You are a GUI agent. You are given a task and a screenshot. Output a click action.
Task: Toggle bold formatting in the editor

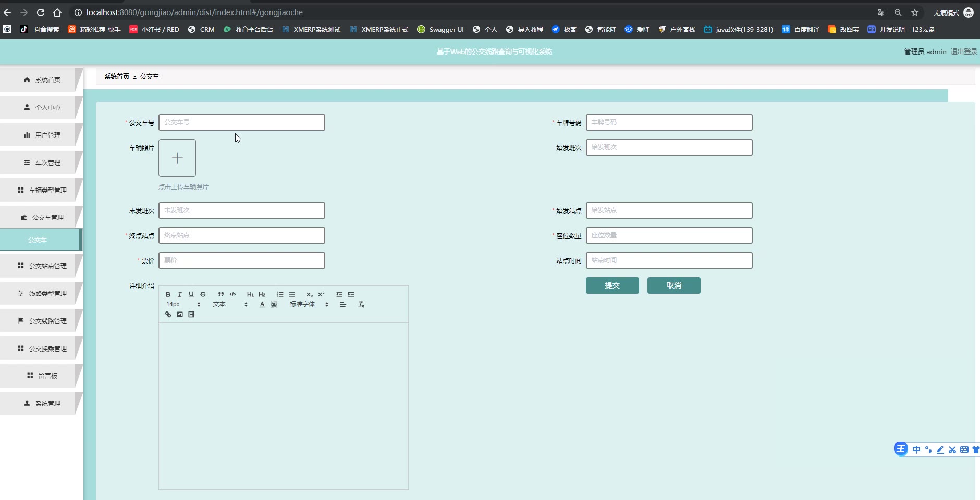point(168,294)
